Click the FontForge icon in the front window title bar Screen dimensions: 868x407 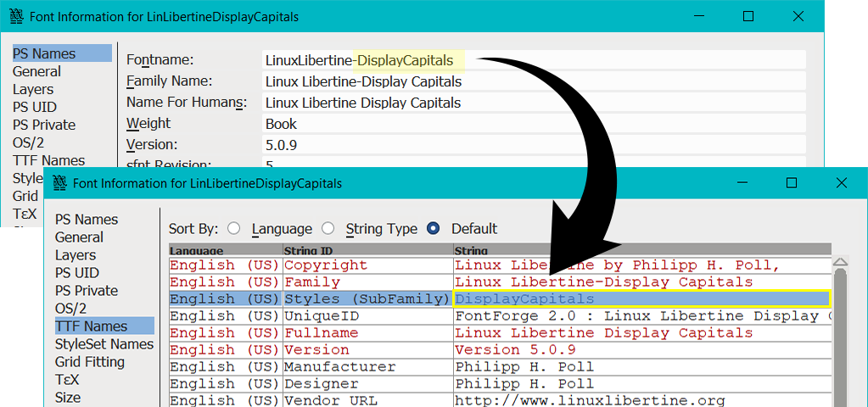pos(59,182)
